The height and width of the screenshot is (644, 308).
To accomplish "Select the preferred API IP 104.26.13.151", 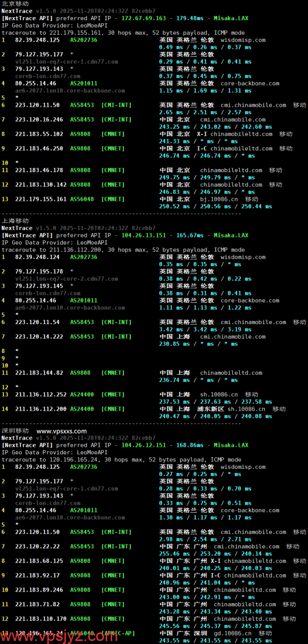I will click(143, 235).
